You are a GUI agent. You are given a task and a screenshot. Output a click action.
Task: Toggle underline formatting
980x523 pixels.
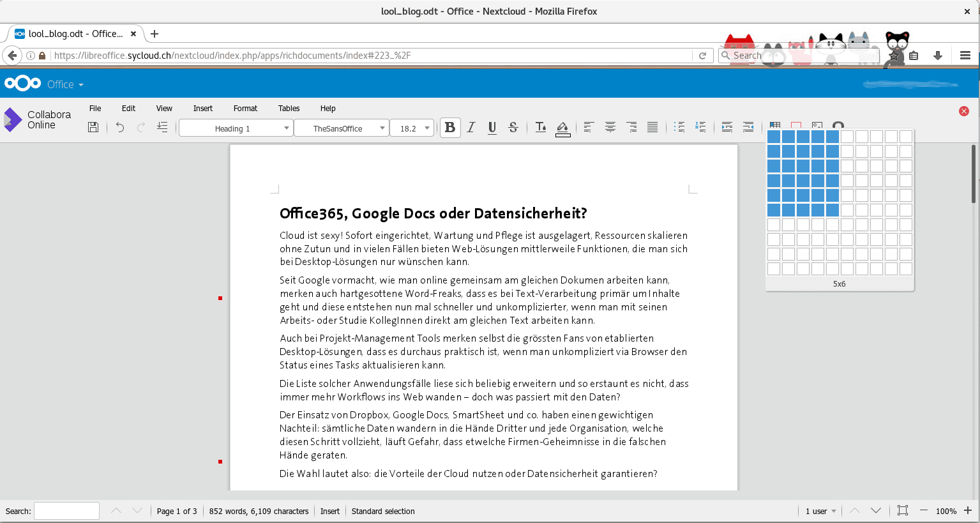[492, 128]
